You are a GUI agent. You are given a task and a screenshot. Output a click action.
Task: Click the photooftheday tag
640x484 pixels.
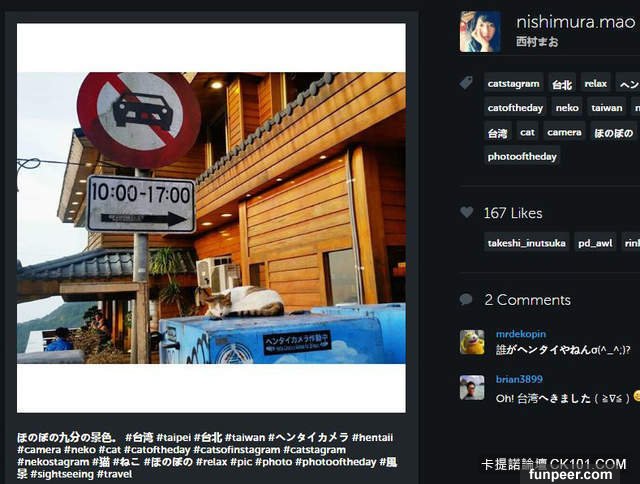click(522, 157)
